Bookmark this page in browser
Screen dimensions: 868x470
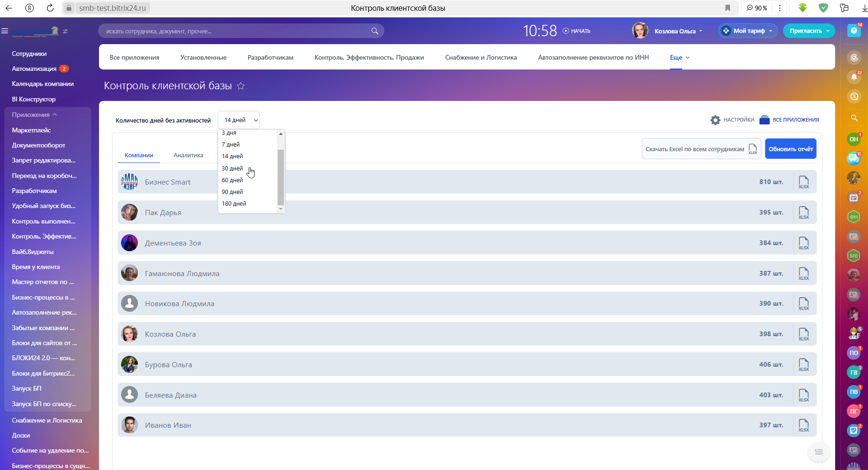[728, 8]
